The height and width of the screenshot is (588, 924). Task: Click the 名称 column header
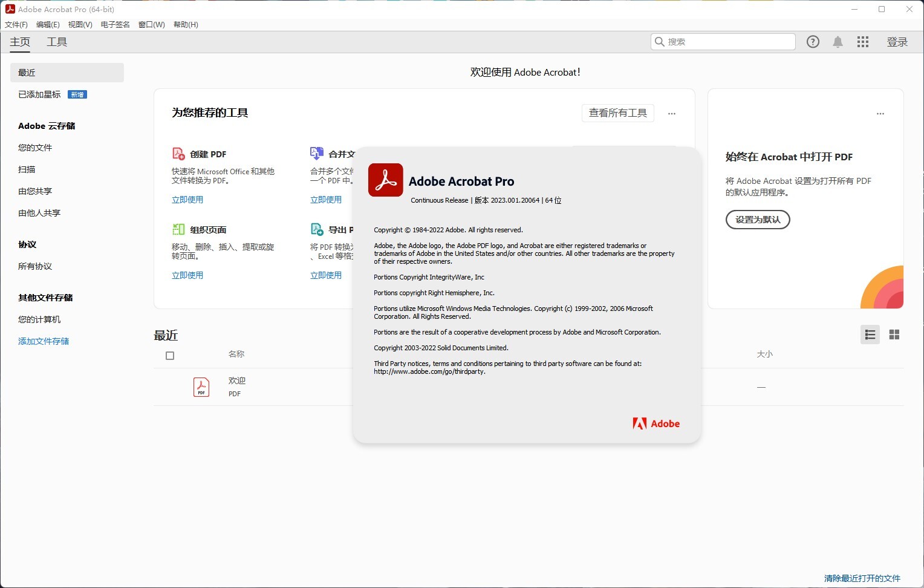tap(236, 354)
